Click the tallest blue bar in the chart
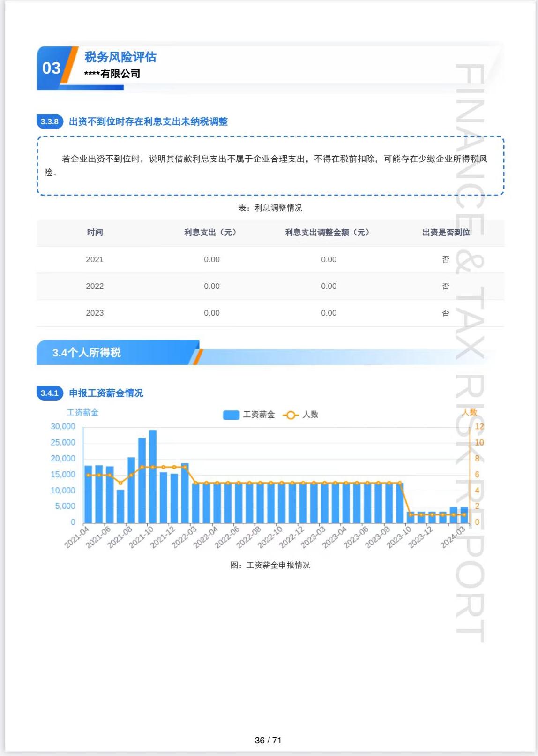Image resolution: width=538 pixels, height=756 pixels. pyautogui.click(x=153, y=476)
